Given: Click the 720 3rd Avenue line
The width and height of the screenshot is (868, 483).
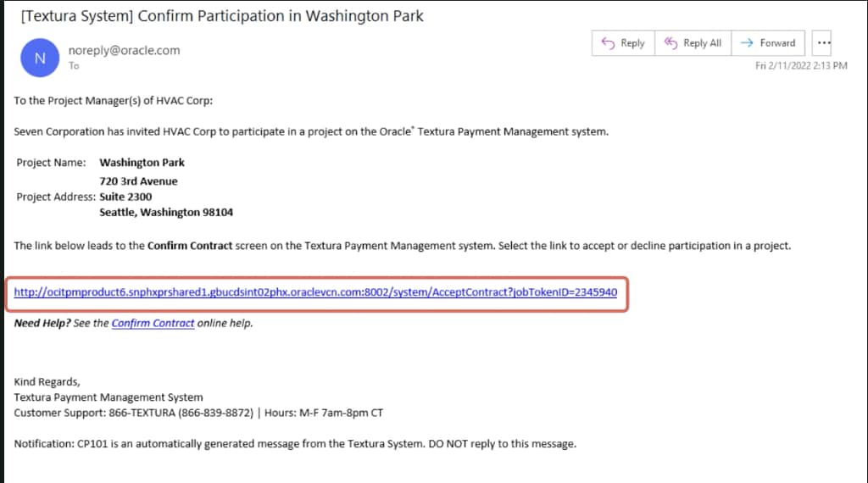Looking at the screenshot, I should tap(138, 180).
